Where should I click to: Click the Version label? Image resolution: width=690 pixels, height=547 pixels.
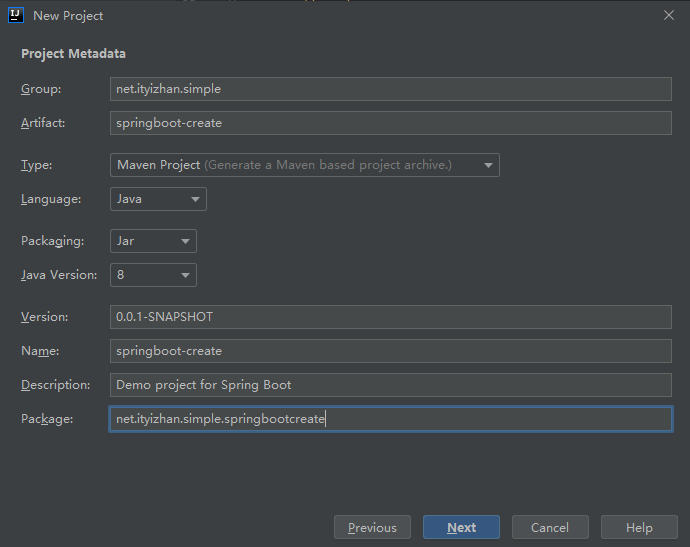(44, 317)
